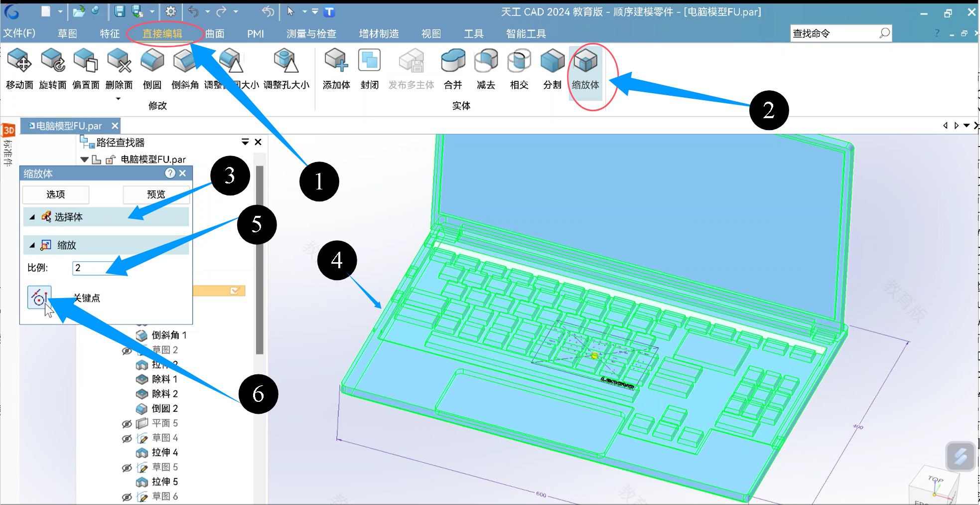Viewport: 980px width, 505px height.
Task: Click the 减去 (Subtract) tool
Action: point(486,69)
